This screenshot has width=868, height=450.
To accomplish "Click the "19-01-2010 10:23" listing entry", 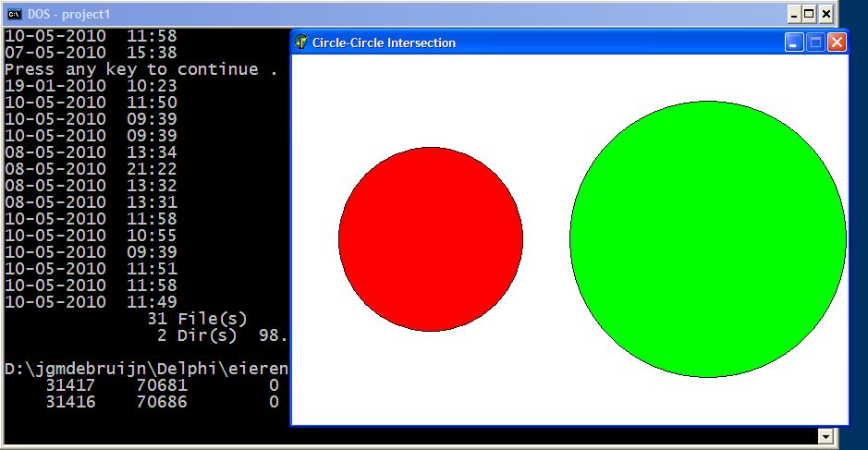I will tap(91, 86).
